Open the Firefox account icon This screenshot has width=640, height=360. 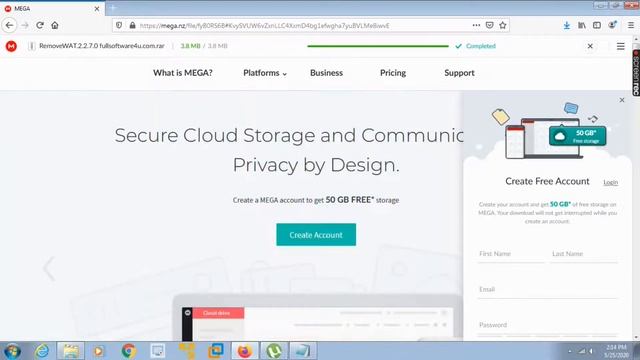coord(612,25)
